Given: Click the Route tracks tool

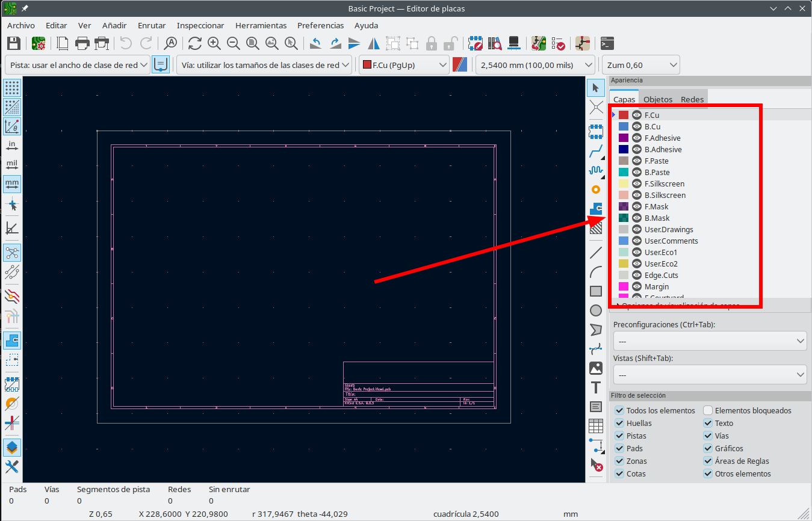Looking at the screenshot, I should tap(596, 151).
